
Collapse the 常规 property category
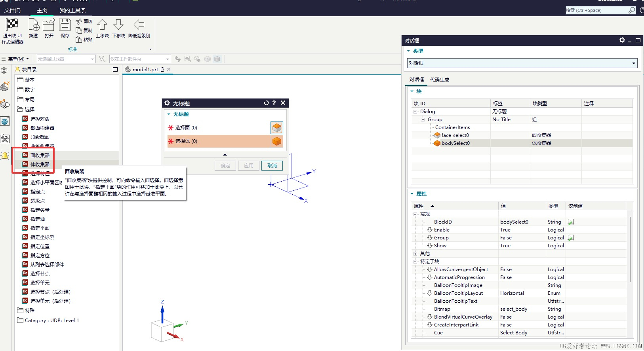tap(415, 214)
